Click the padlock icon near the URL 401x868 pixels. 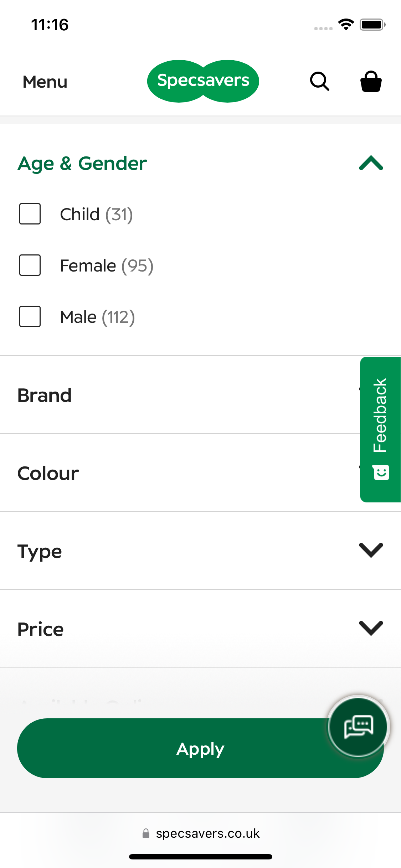[x=146, y=833]
